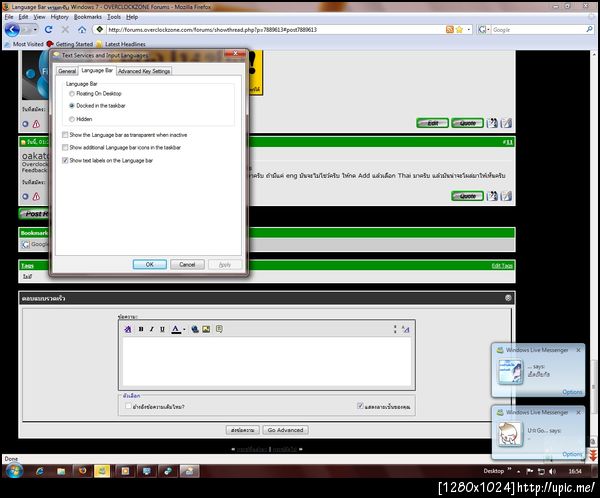Image resolution: width=600 pixels, height=498 pixels.
Task: Open Windows Explorer folder in taskbar
Action: 61,471
